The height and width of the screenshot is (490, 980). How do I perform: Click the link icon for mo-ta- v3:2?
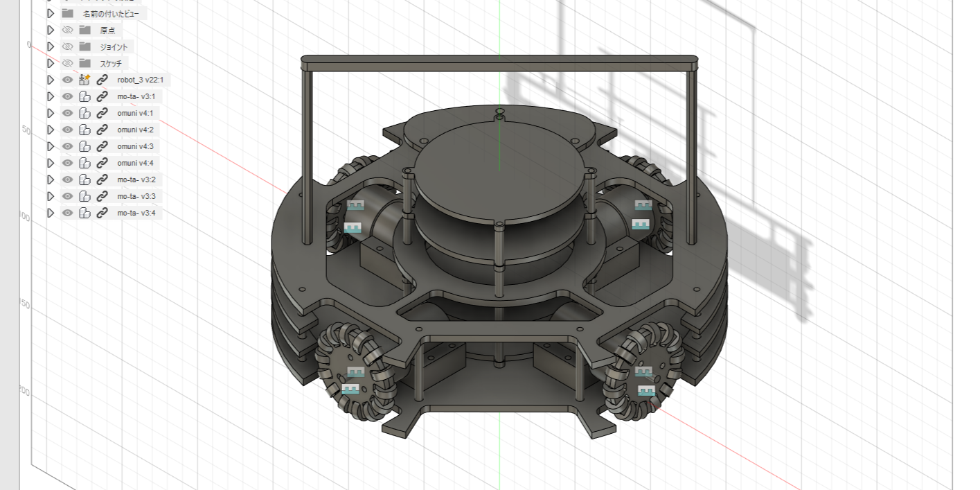(103, 180)
